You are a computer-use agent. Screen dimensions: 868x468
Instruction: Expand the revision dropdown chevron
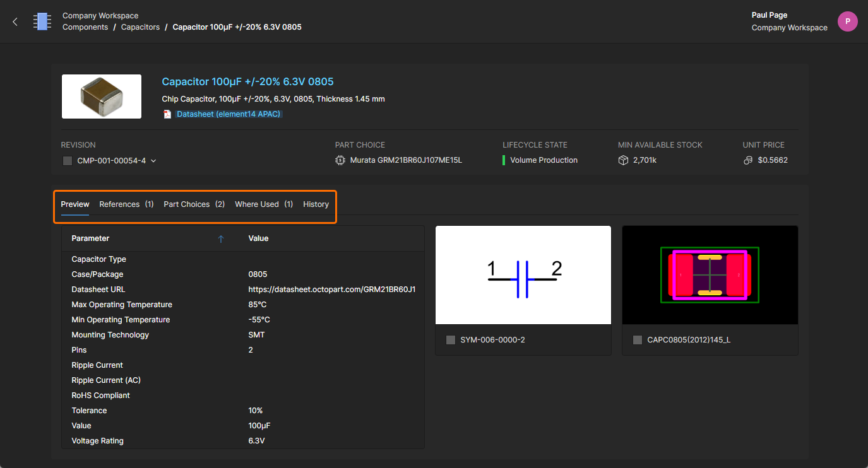(x=153, y=161)
